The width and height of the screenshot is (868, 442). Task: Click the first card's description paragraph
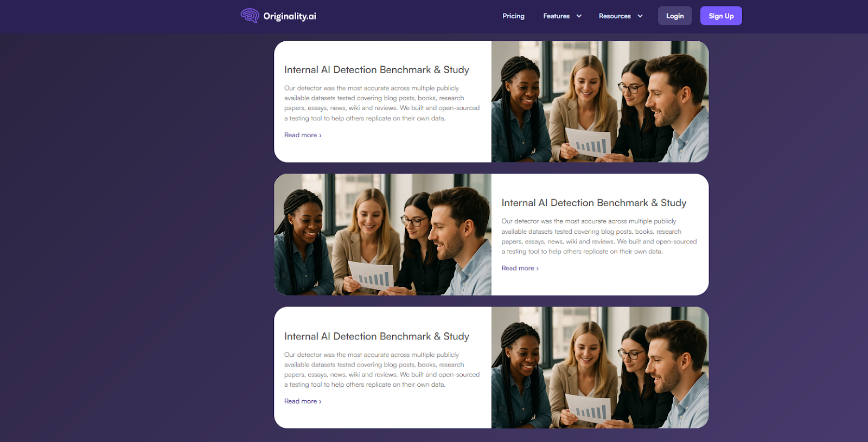(382, 103)
